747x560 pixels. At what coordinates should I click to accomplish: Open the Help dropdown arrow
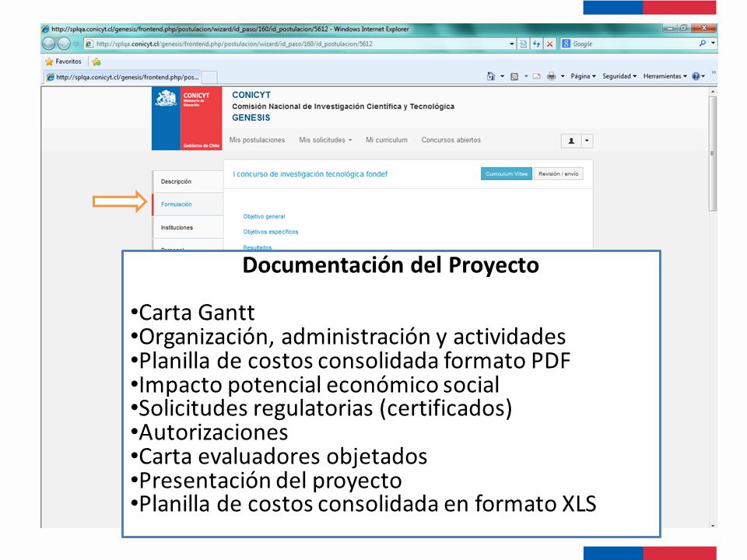point(703,76)
